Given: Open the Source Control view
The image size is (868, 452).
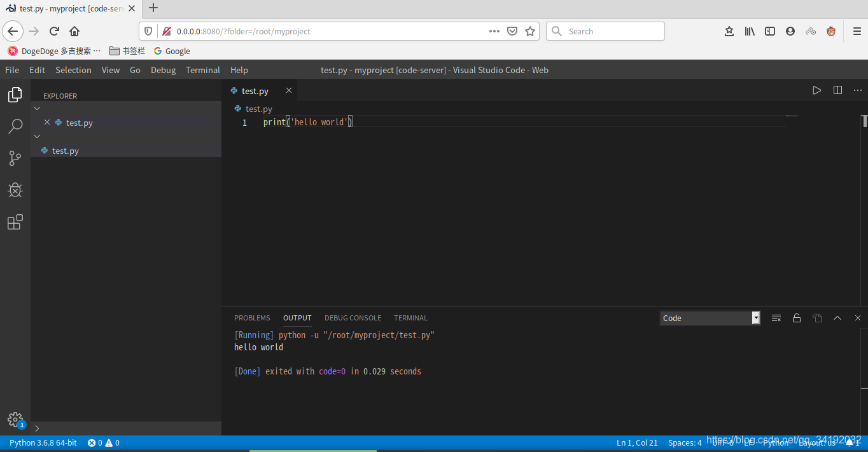Looking at the screenshot, I should [15, 158].
